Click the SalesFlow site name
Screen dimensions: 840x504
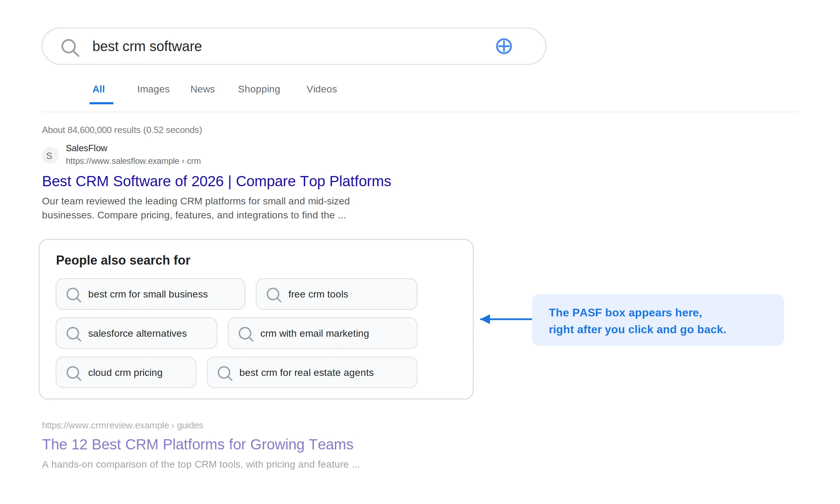coord(86,148)
